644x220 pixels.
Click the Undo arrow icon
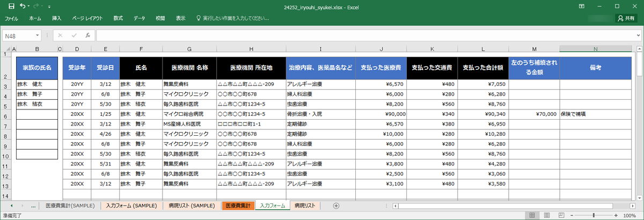(23, 6)
